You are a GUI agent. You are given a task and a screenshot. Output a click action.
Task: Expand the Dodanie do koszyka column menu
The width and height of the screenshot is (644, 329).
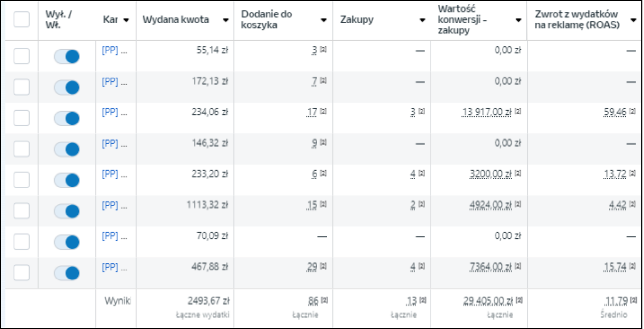point(324,20)
